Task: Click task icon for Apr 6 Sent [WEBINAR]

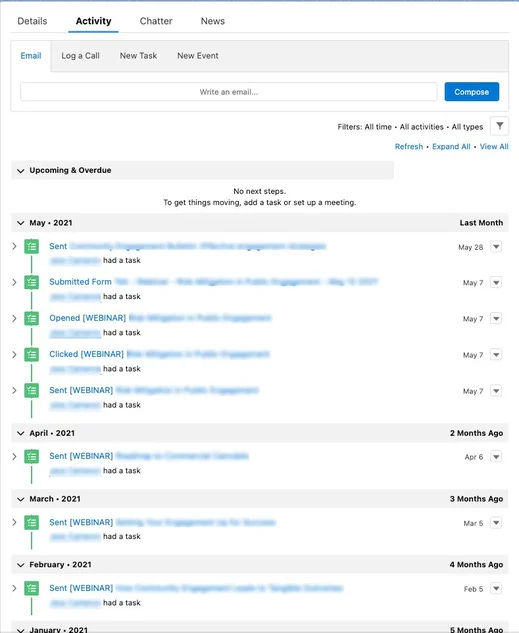Action: click(x=31, y=457)
